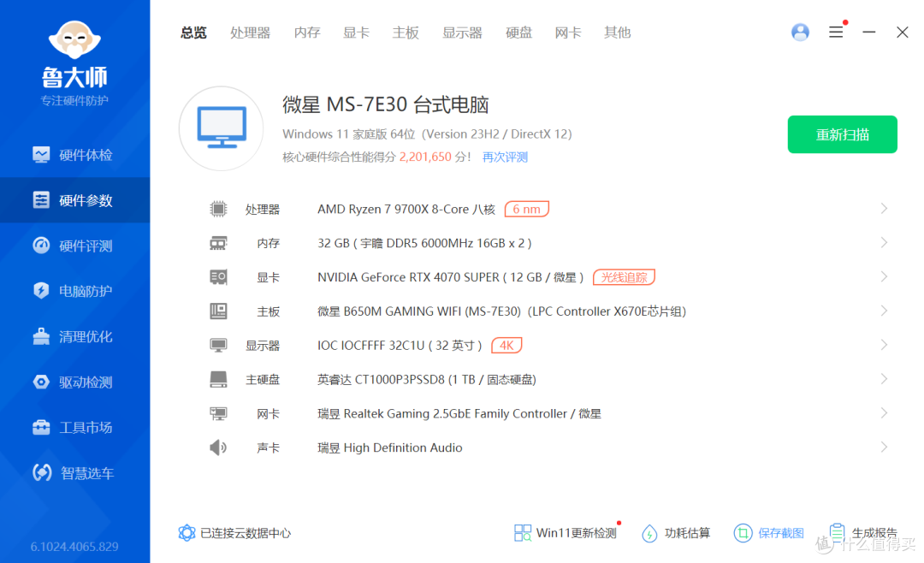
Task: Switch to the 内存 tab
Action: pos(307,33)
